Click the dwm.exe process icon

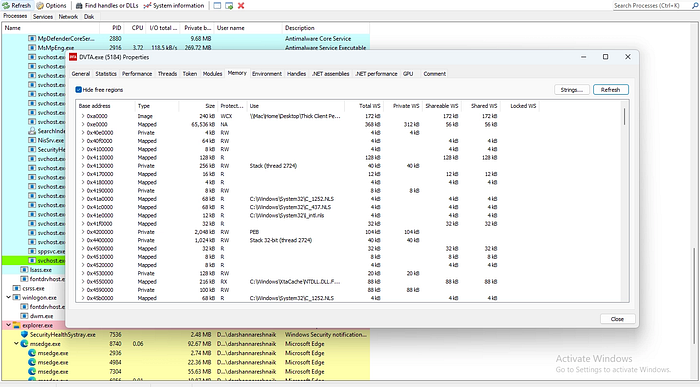pos(24,316)
